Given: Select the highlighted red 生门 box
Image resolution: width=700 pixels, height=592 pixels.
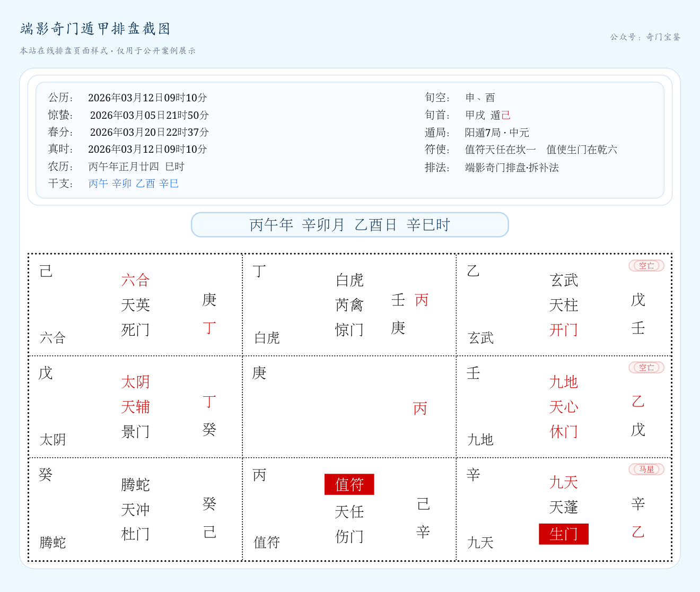Looking at the screenshot, I should pos(564,534).
